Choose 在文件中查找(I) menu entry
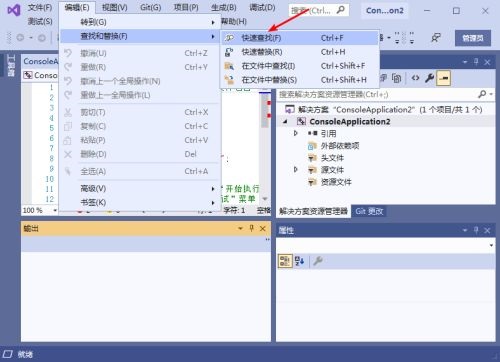This screenshot has width=500, height=362. 300,66
